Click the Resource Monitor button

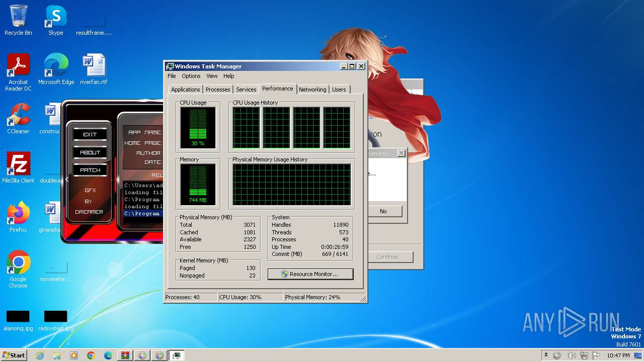pos(310,274)
